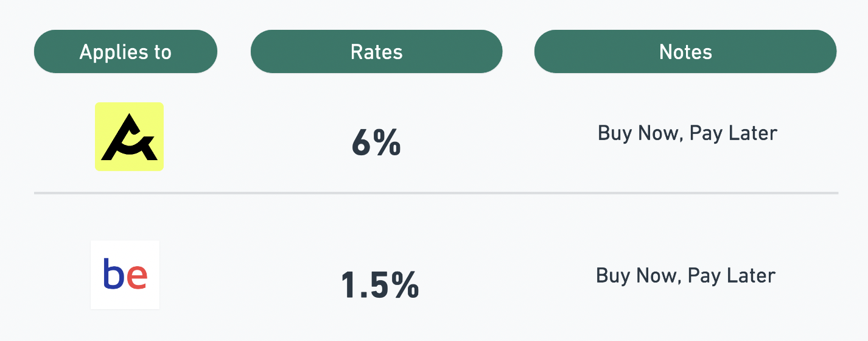This screenshot has height=341, width=868.
Task: Click the word "Later" in the 6% row
Action: (755, 133)
